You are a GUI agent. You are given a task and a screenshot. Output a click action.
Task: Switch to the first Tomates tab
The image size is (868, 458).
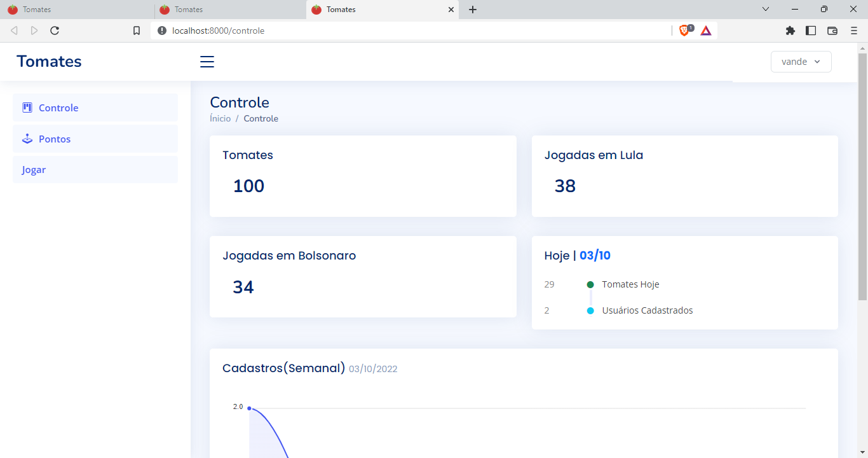(77, 10)
